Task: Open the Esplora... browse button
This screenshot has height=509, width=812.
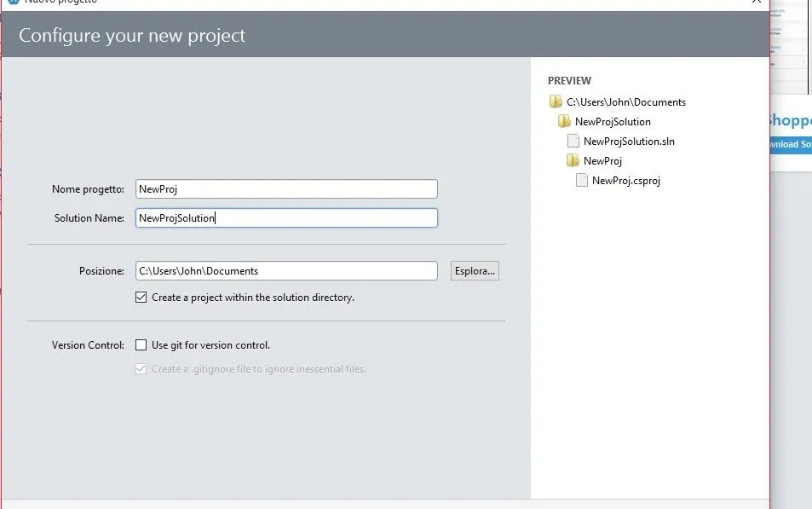Action: 475,270
